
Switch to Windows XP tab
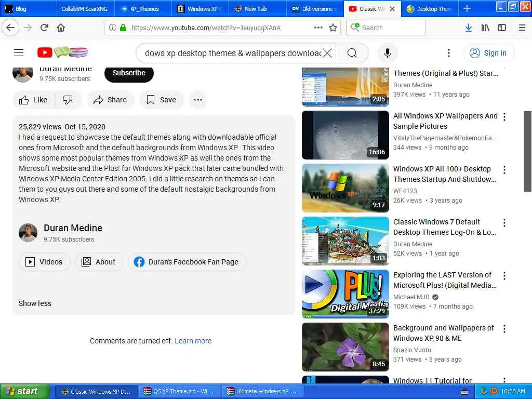click(200, 9)
